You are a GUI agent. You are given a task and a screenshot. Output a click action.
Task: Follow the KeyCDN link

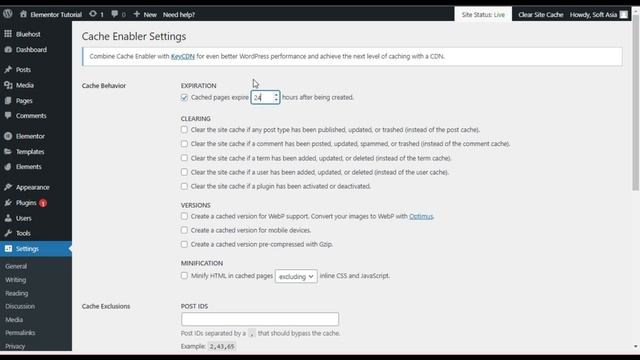click(x=182, y=56)
